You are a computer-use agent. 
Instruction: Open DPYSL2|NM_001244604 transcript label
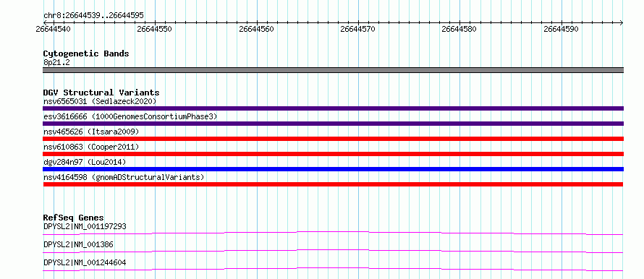point(85,262)
